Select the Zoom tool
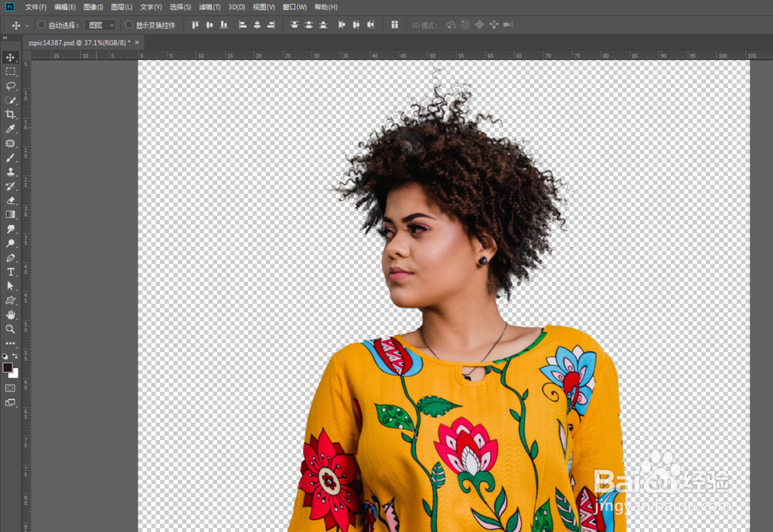The width and height of the screenshot is (773, 532). [x=10, y=329]
